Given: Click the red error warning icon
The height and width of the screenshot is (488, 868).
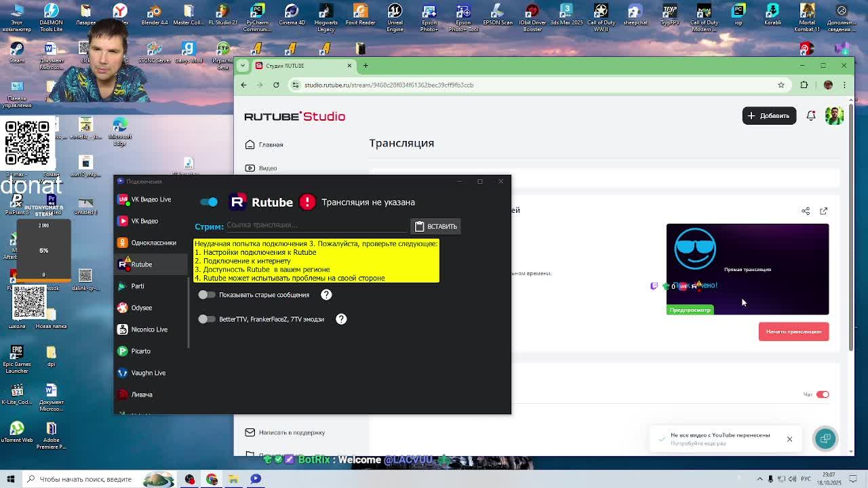Looking at the screenshot, I should click(307, 202).
